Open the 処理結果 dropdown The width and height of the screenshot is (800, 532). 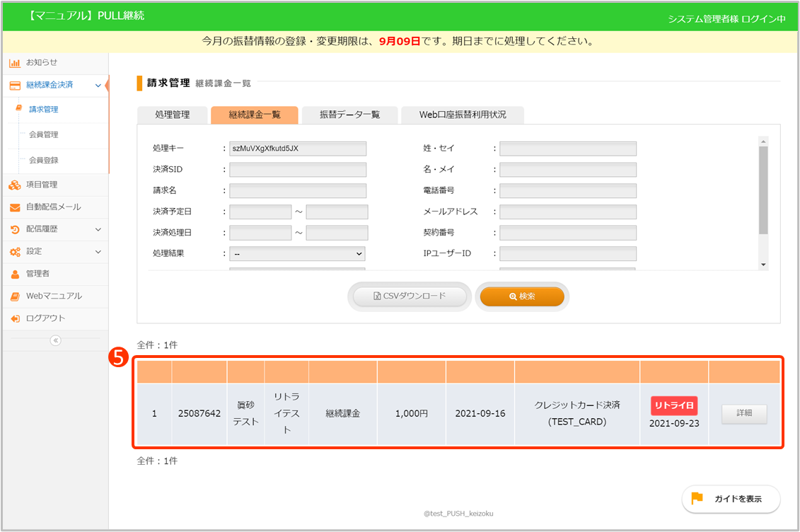click(297, 253)
